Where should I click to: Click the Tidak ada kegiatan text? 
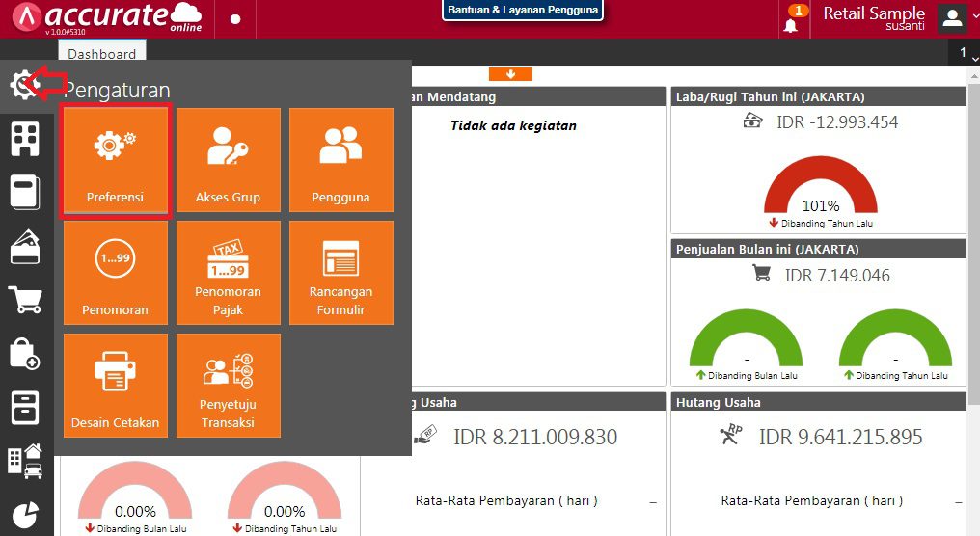[514, 125]
